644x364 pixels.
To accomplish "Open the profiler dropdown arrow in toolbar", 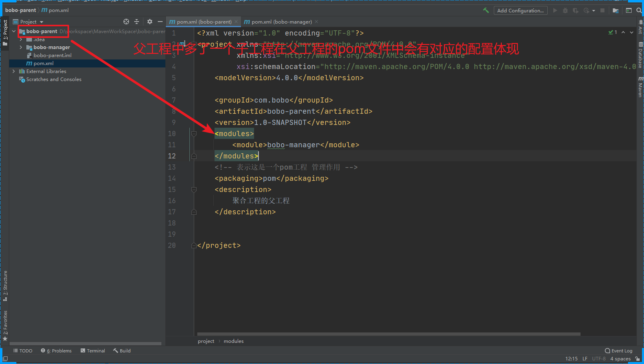I will (x=594, y=11).
